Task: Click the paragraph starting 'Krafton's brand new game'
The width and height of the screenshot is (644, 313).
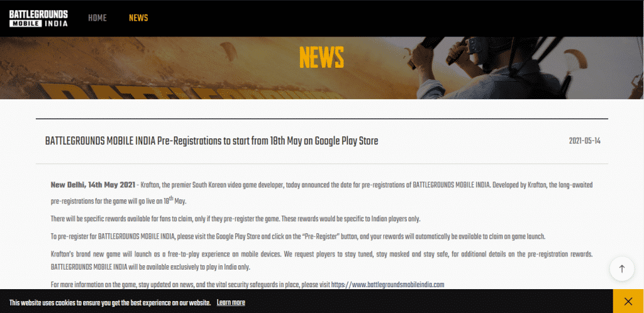Action: point(321,260)
